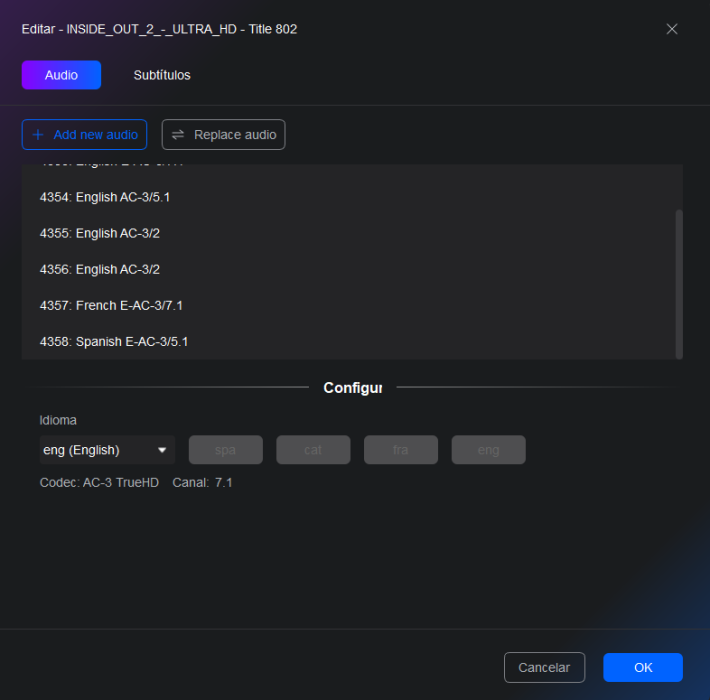Choose the spa language shortcut
The height and width of the screenshot is (700, 710).
(225, 450)
